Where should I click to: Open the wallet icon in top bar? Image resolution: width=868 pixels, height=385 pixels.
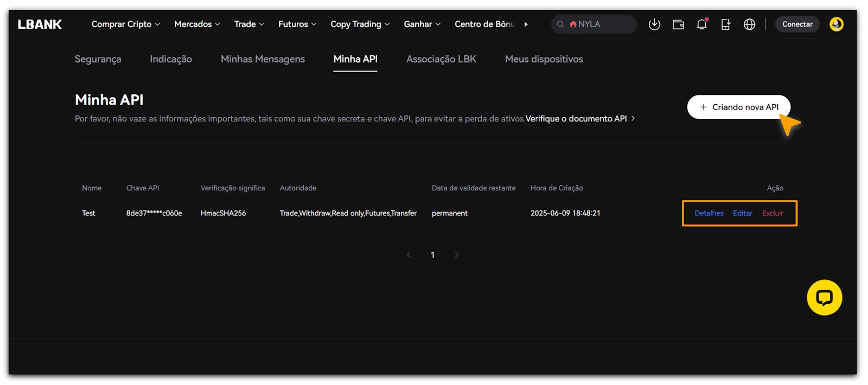click(678, 24)
